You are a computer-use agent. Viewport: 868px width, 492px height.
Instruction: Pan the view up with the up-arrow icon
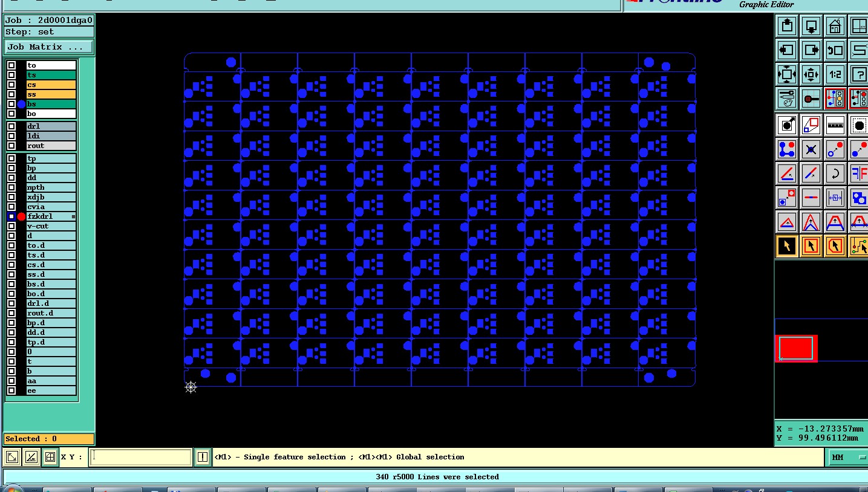787,26
